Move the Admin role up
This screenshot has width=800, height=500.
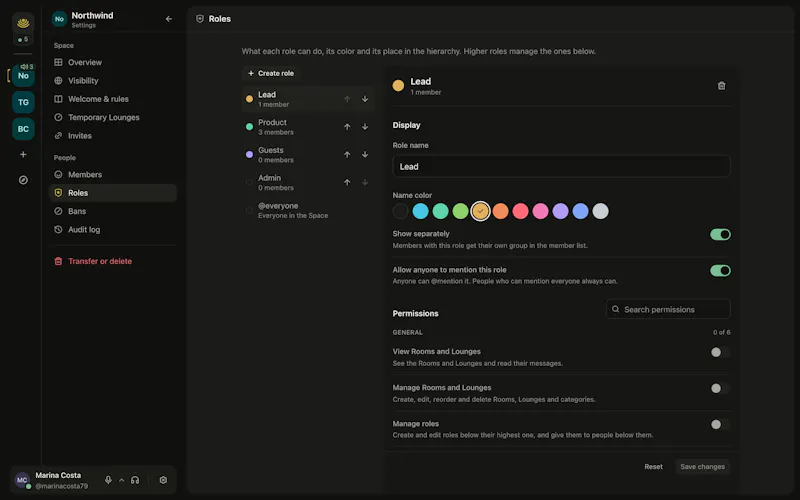pyautogui.click(x=347, y=182)
